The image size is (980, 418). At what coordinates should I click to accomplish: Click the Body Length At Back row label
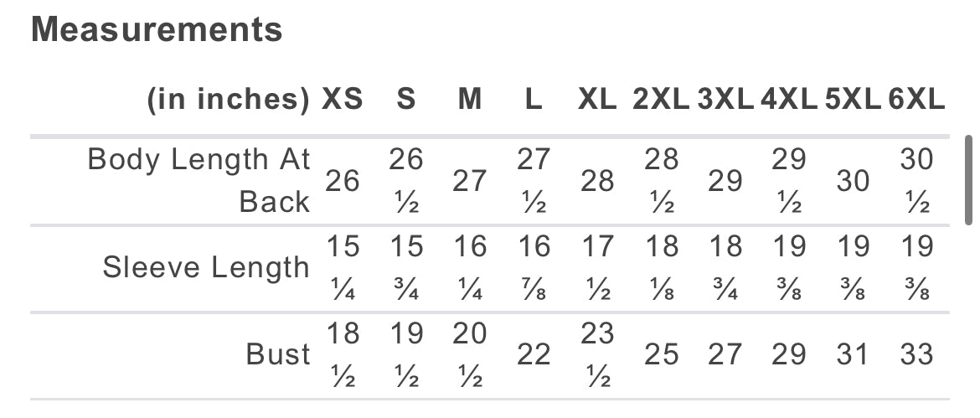pyautogui.click(x=199, y=180)
